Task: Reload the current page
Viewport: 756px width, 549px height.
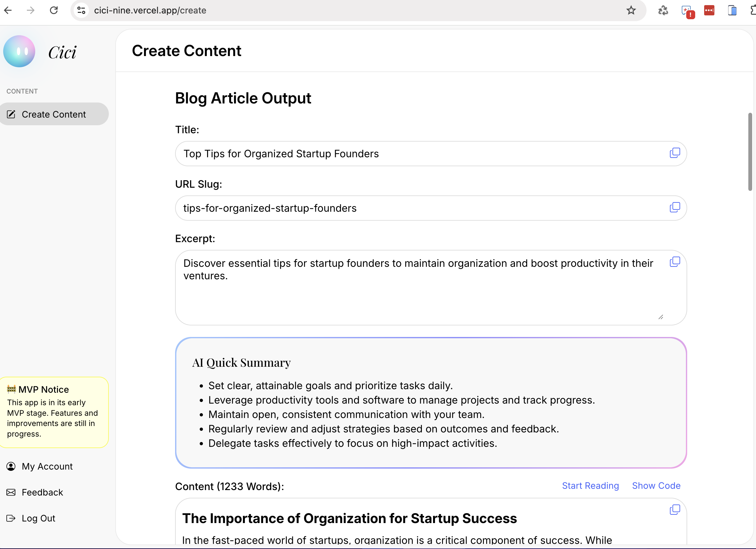Action: tap(54, 10)
